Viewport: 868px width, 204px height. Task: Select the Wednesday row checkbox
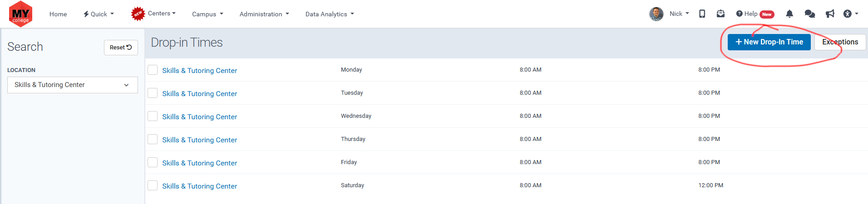(153, 116)
